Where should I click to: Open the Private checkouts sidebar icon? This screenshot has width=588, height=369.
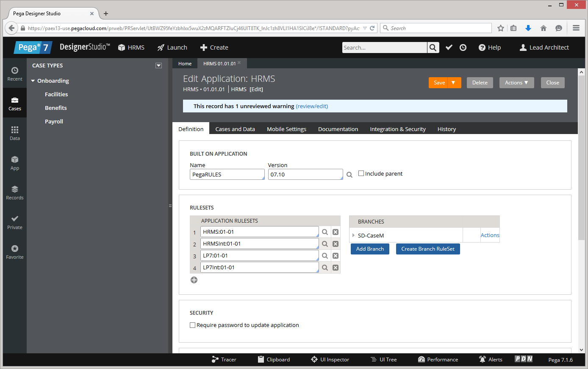point(15,222)
